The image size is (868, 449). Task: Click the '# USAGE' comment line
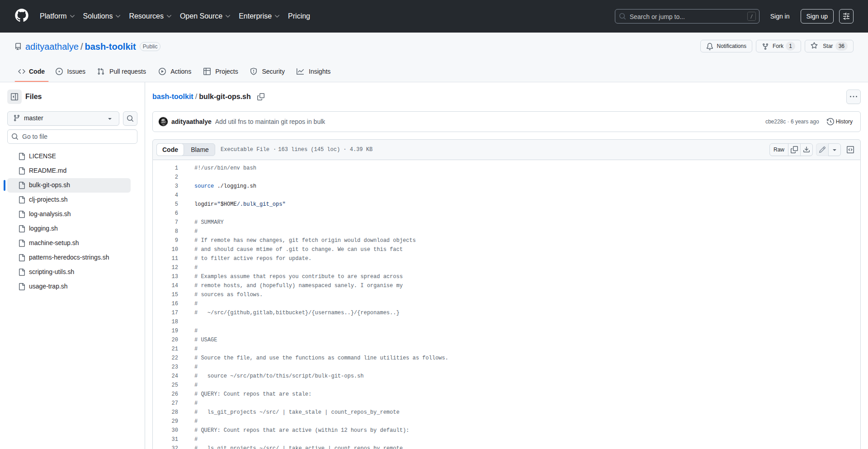206,340
